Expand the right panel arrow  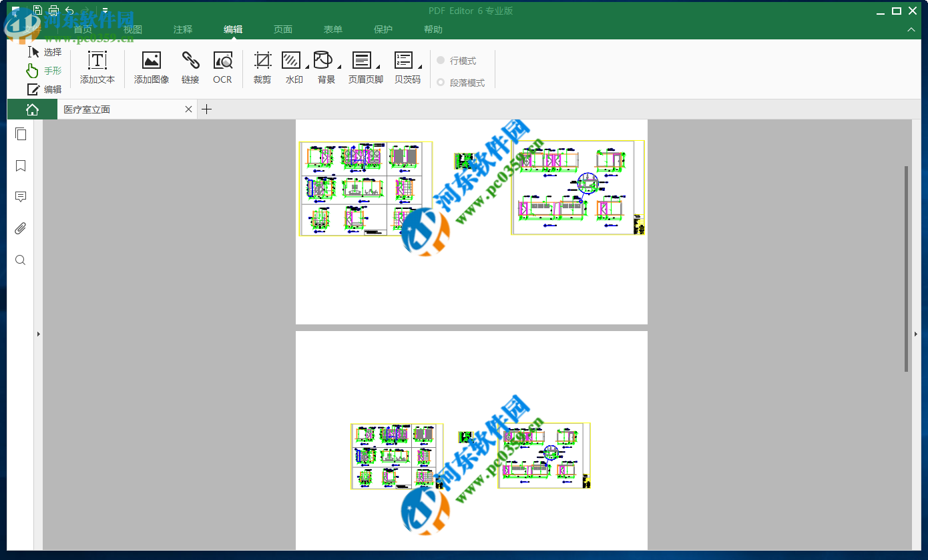(915, 334)
